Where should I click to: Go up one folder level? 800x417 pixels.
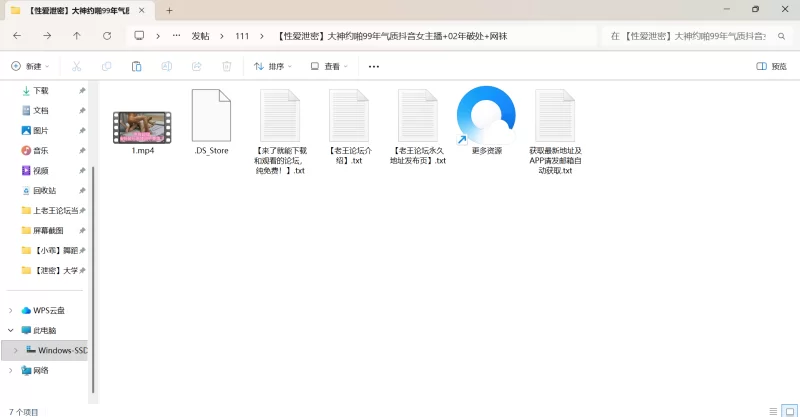click(77, 36)
